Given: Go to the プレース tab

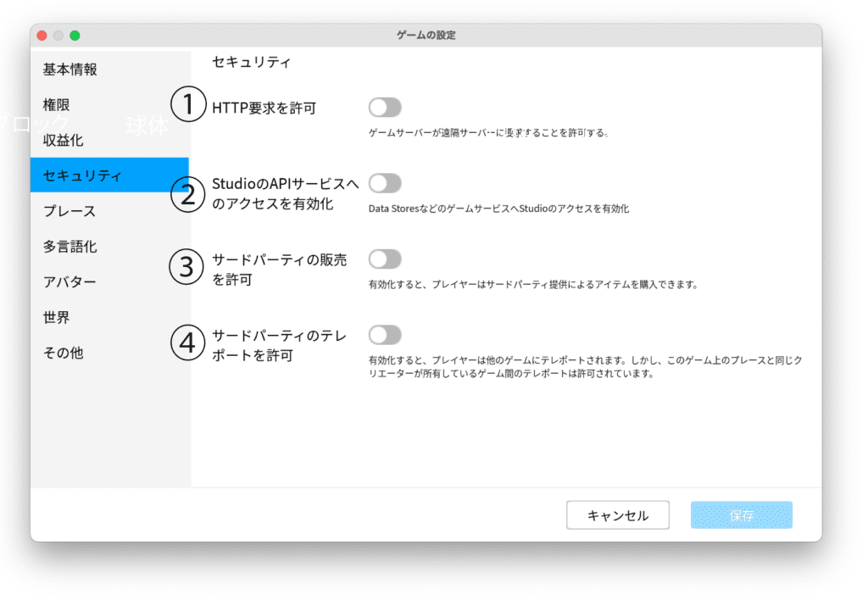Looking at the screenshot, I should [70, 211].
